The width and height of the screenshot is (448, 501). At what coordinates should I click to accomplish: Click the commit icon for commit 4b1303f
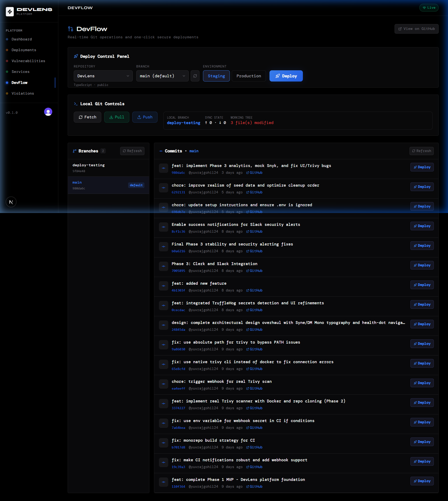[x=163, y=286]
